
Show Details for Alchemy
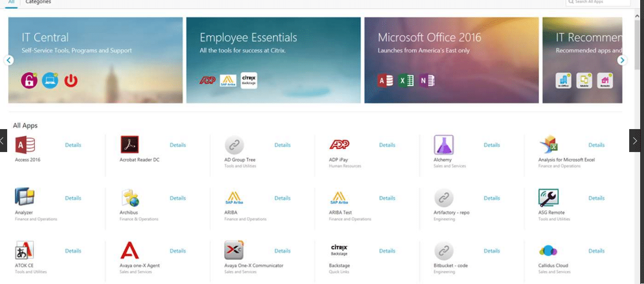[x=492, y=145]
